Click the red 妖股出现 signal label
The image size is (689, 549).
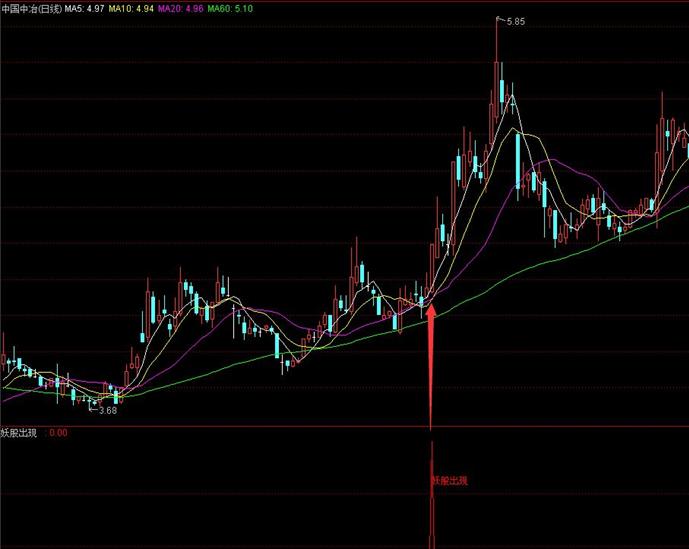[450, 481]
